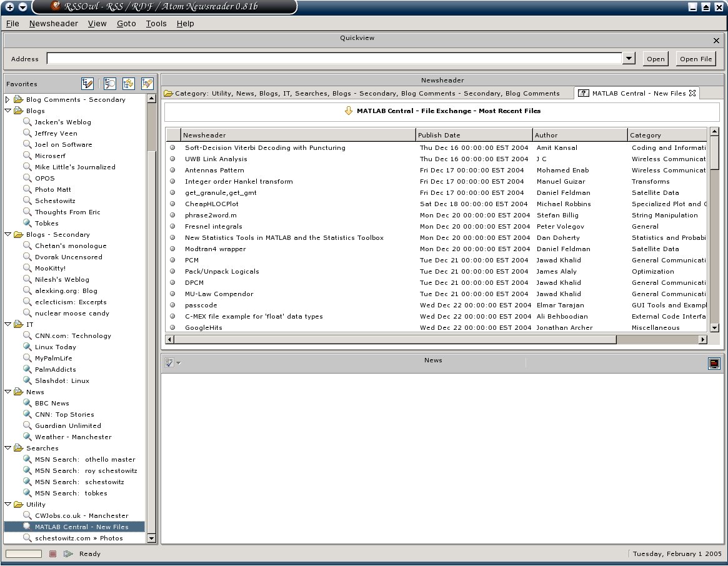Sort by the Author column header
Viewport: 728px width, 566px height.
pos(580,135)
